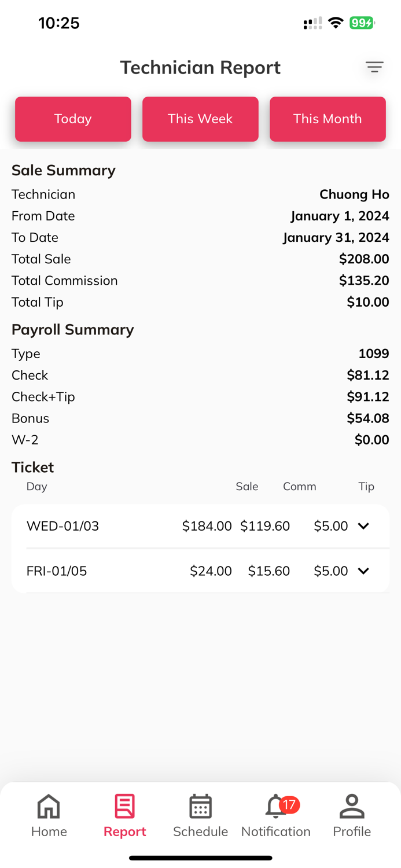
Task: Show This Week report
Action: pos(200,119)
